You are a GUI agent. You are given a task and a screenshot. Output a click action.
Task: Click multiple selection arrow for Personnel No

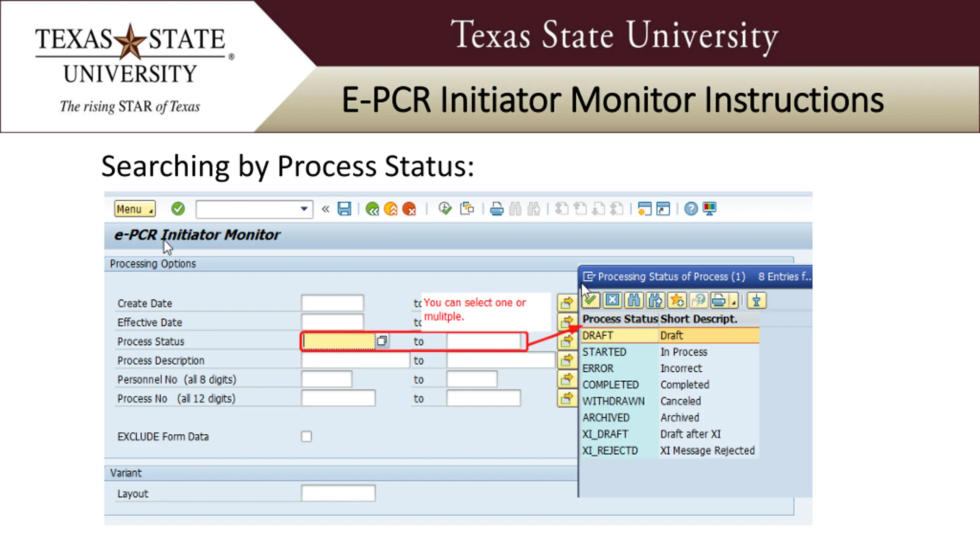(x=567, y=379)
